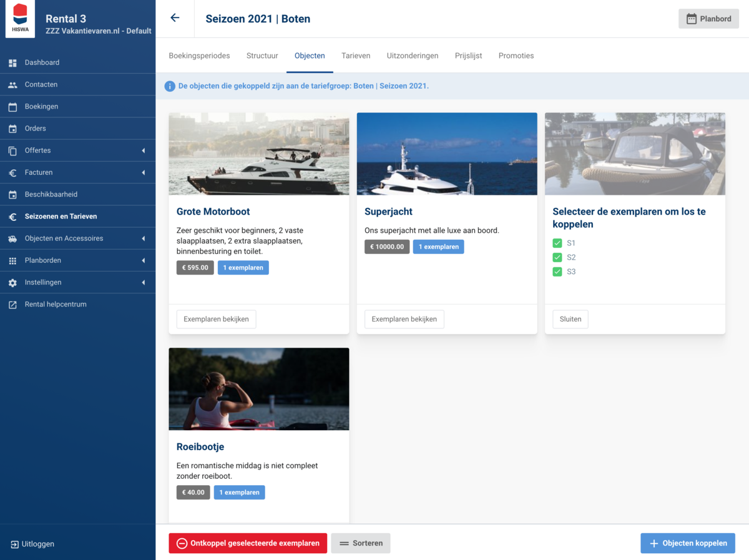
Task: Expand the Offertes submenu arrow
Action: click(143, 150)
